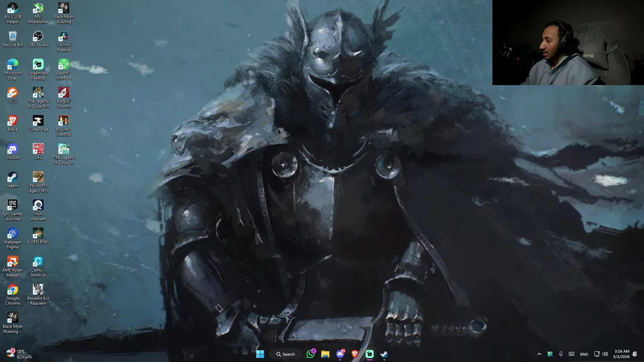The image size is (644, 362).
Task: Click the Cemu shortcut icon
Action: pyautogui.click(x=38, y=266)
